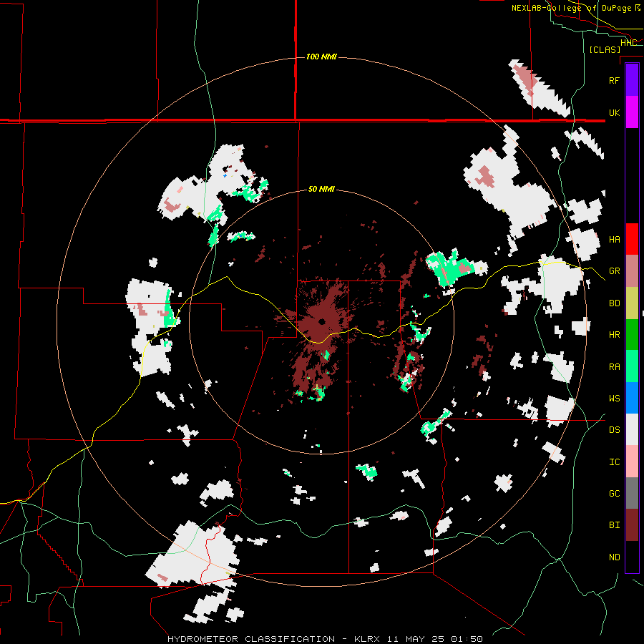The width and height of the screenshot is (644, 644).
Task: Select the IC light pink legend swatch
Action: point(632,462)
